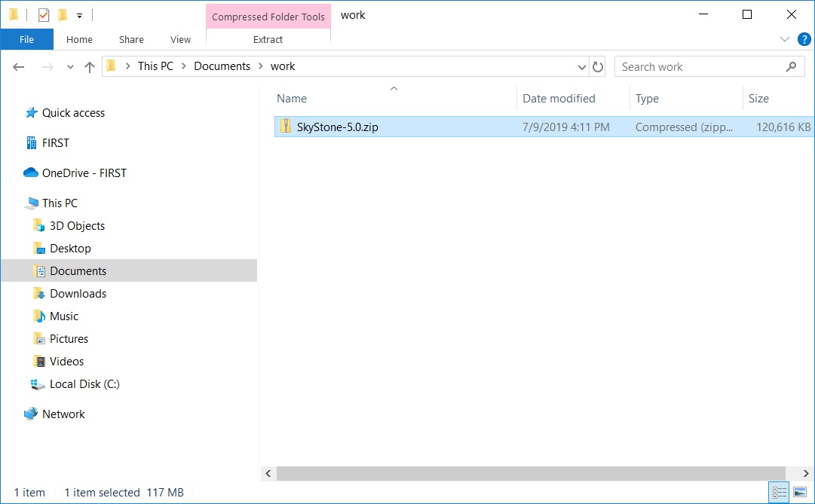Screen dimensions: 815x504
Task: Customize Quick Access Toolbar dropdown arrow
Action: pos(79,16)
